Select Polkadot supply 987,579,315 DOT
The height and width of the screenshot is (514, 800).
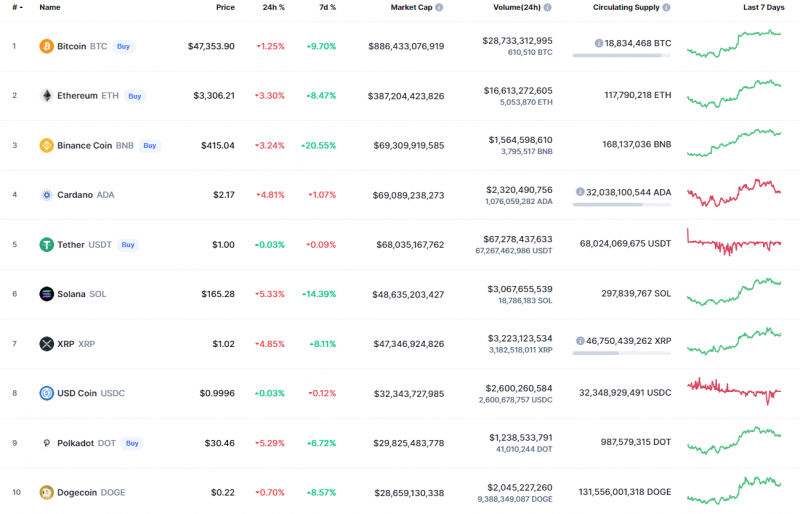(x=636, y=442)
